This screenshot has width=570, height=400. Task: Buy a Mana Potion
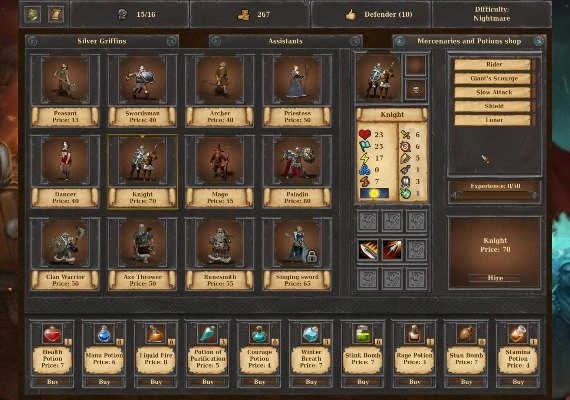tap(104, 382)
